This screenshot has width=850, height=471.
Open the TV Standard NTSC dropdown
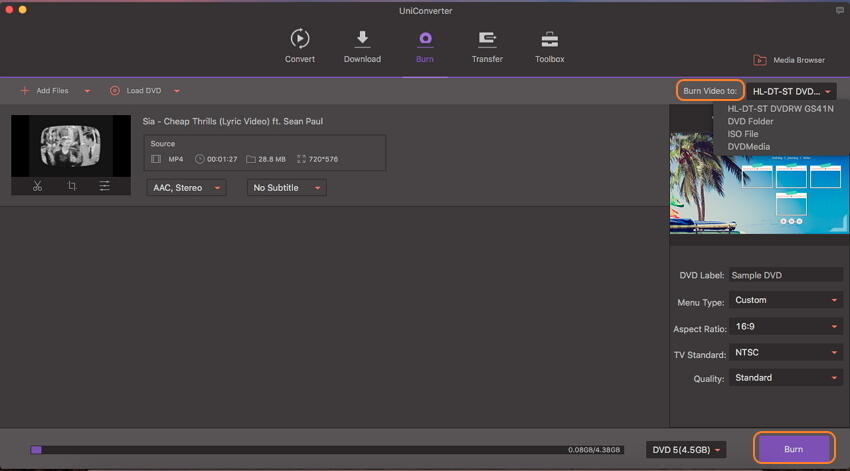tap(786, 352)
